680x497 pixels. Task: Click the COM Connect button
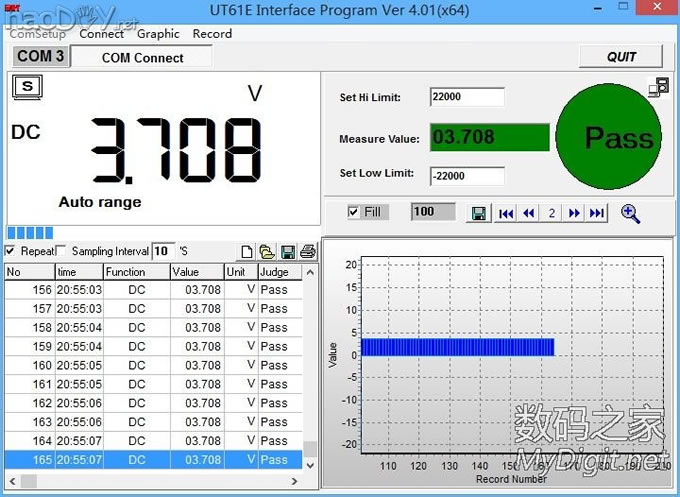tap(143, 57)
